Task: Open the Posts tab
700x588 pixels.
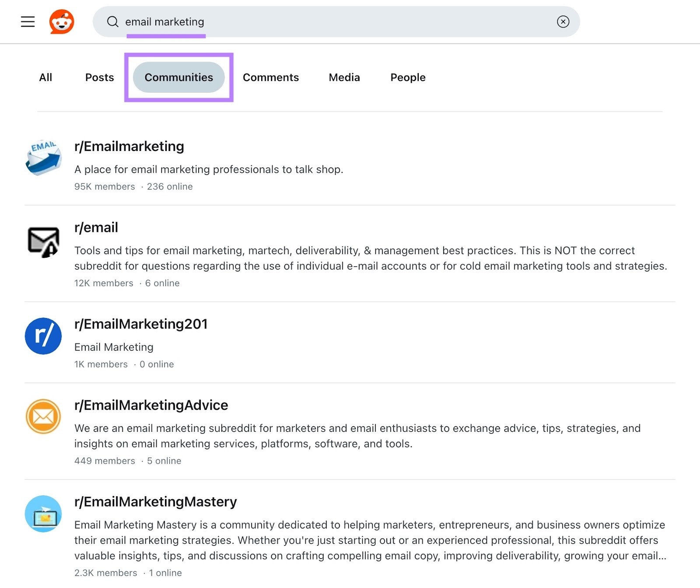Action: point(99,77)
